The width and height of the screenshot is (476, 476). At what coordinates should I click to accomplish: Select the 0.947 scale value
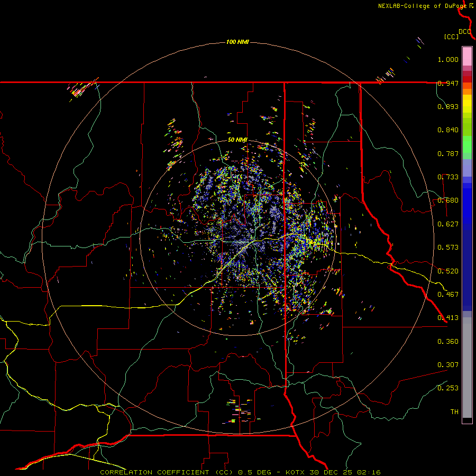pyautogui.click(x=448, y=83)
